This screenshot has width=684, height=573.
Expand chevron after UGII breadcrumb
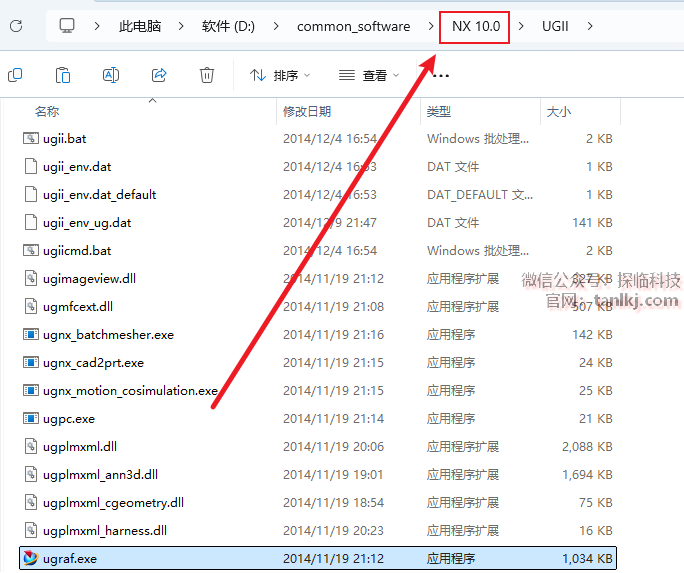pyautogui.click(x=590, y=26)
